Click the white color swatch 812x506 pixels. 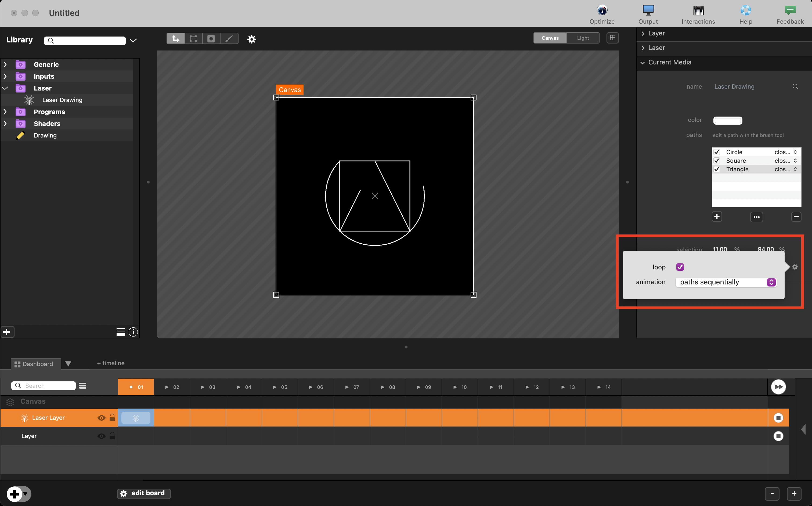(728, 121)
